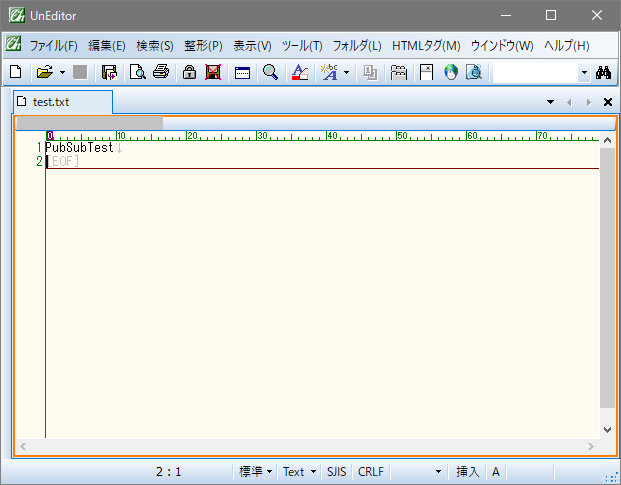Open the Text mode dropdown in status bar
The width and height of the screenshot is (621, 485).
click(x=299, y=472)
